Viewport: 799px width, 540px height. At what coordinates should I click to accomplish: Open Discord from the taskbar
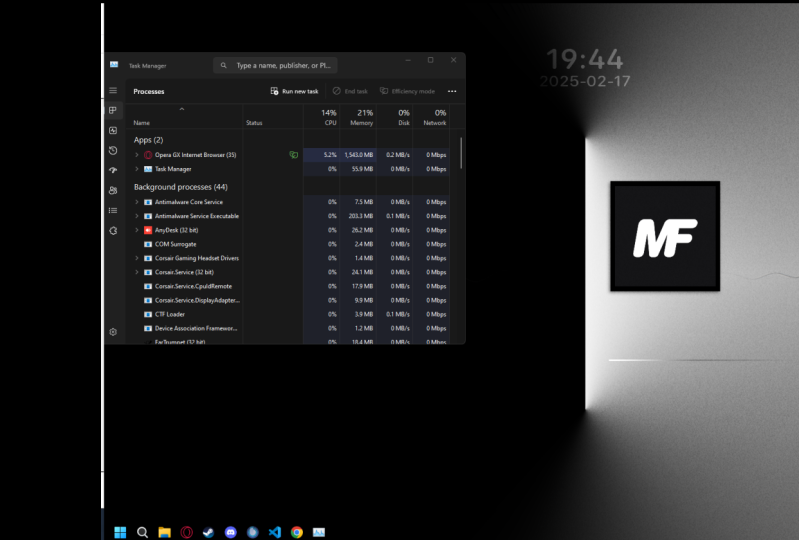(x=231, y=532)
